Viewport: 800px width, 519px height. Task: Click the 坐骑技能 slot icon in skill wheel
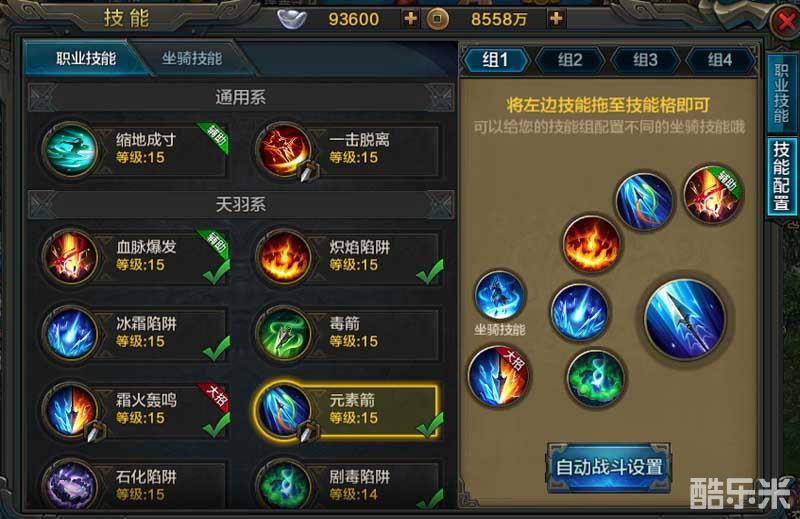tap(499, 295)
